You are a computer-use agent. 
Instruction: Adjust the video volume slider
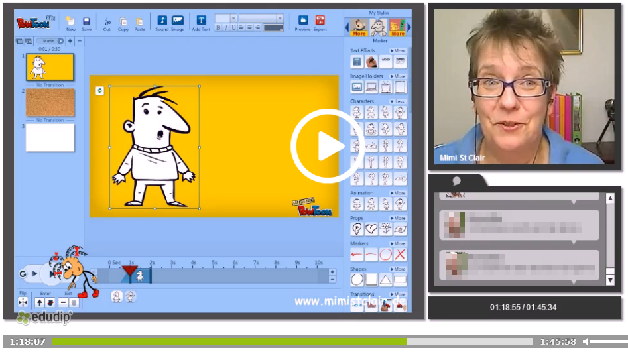(609, 341)
